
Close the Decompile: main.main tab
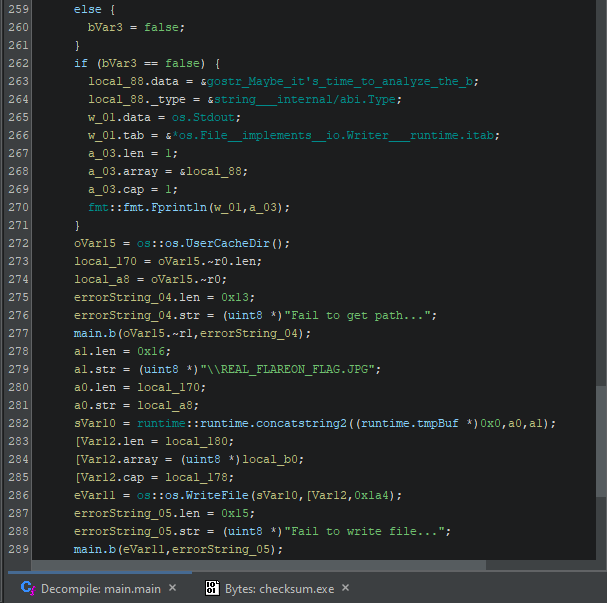click(x=172, y=588)
